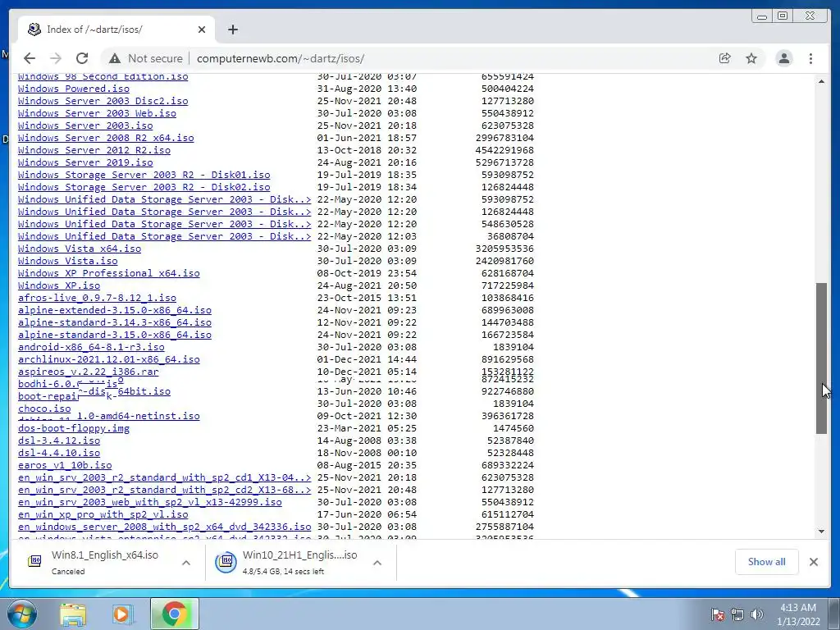Open Windows Server 2003.iso link

point(85,126)
